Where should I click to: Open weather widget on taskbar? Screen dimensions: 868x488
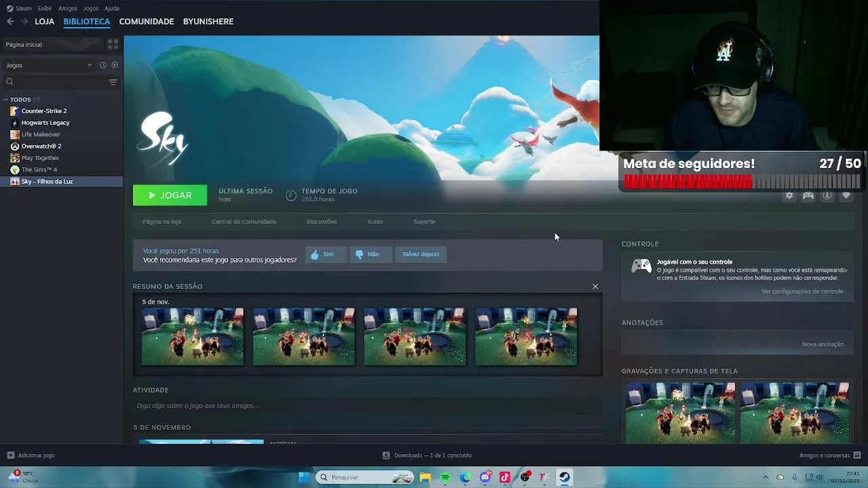[x=22, y=477]
